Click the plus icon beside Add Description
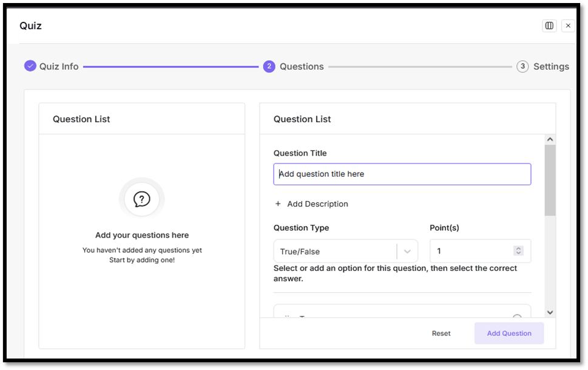Viewport: 588px width, 370px height. point(278,204)
